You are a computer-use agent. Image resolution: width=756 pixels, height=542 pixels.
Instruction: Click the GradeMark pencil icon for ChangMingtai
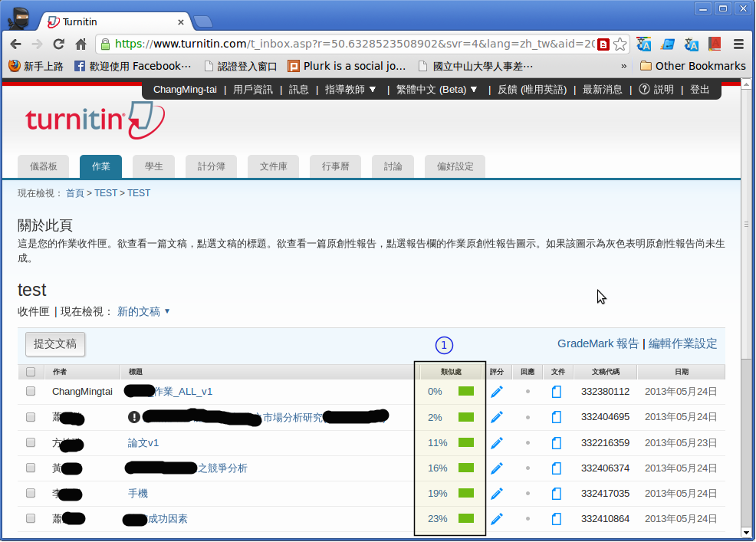coord(497,392)
